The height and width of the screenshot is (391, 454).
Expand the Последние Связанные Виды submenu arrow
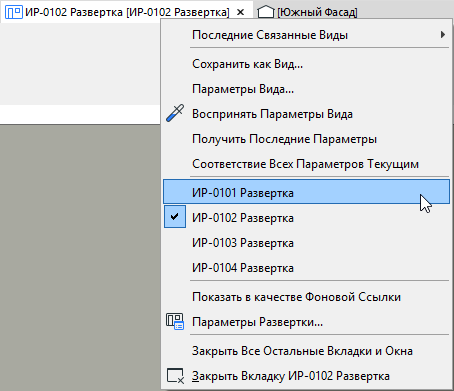[x=443, y=35]
